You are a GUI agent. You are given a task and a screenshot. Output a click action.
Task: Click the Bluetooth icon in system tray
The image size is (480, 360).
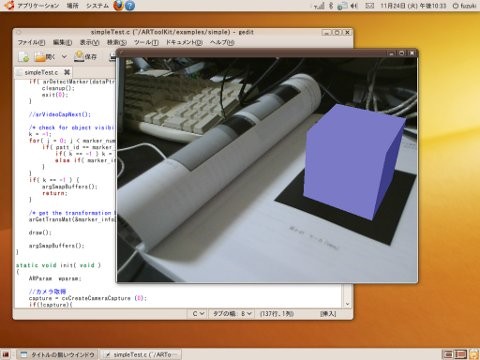coord(331,6)
